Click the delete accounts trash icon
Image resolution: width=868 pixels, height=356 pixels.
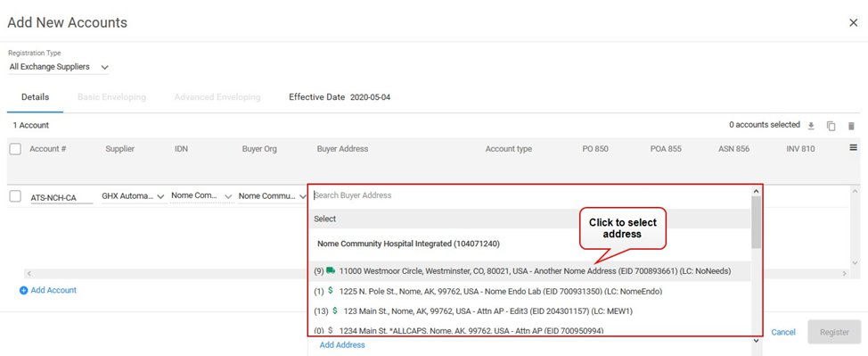pyautogui.click(x=851, y=126)
